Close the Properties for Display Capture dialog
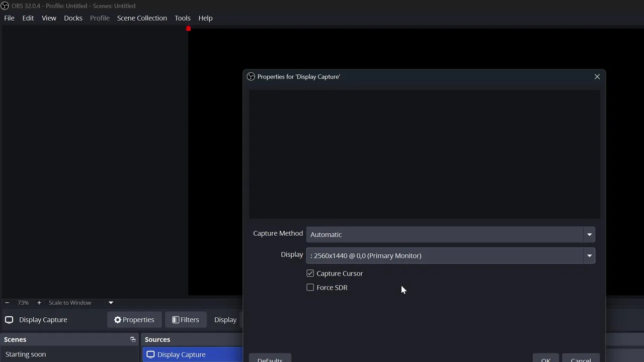This screenshot has width=644, height=362. point(597,76)
